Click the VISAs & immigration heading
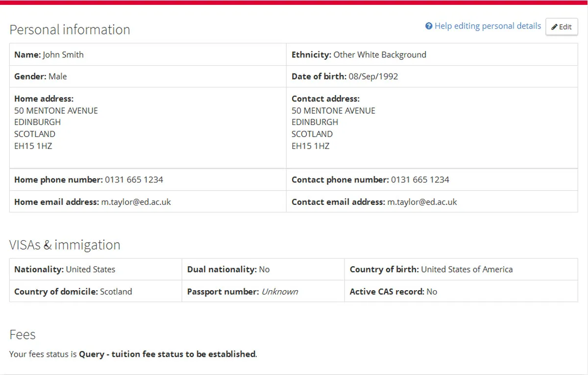The width and height of the screenshot is (588, 375). click(x=65, y=245)
